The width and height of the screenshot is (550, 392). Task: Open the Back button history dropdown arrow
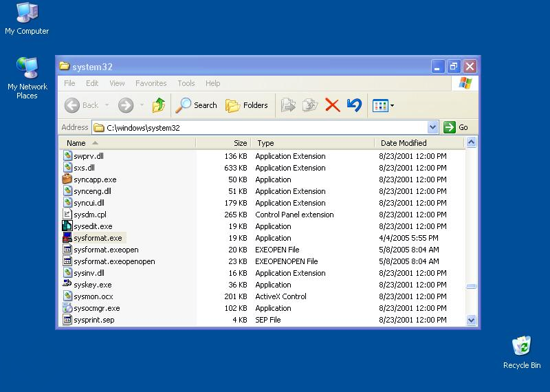(x=107, y=105)
